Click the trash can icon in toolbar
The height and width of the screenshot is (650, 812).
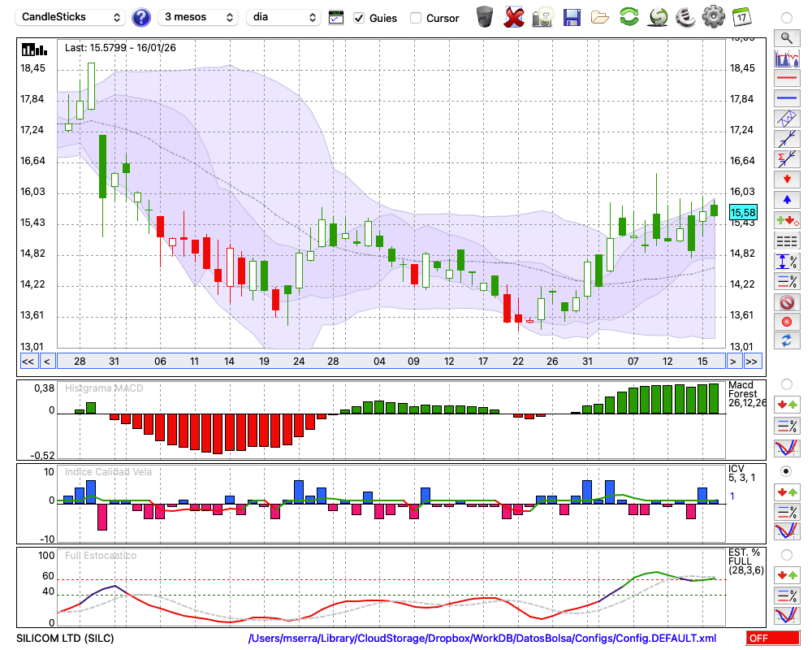pyautogui.click(x=485, y=16)
